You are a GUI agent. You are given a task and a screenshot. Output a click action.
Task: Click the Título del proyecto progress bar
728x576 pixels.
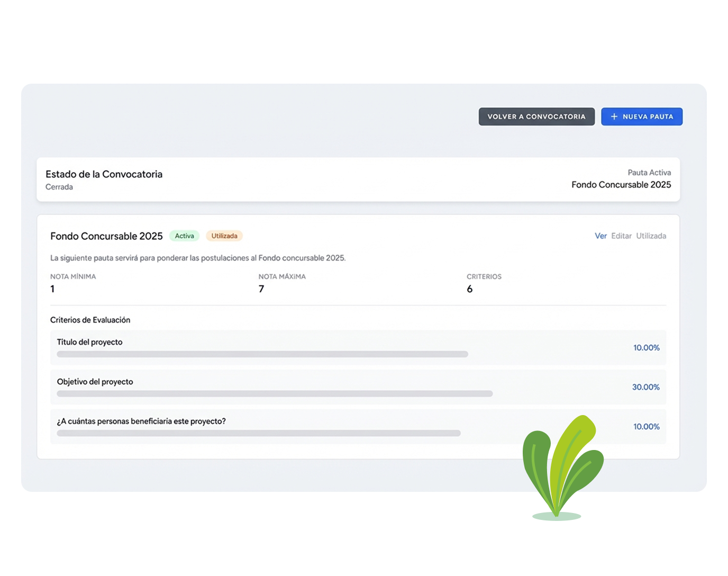coord(262,354)
